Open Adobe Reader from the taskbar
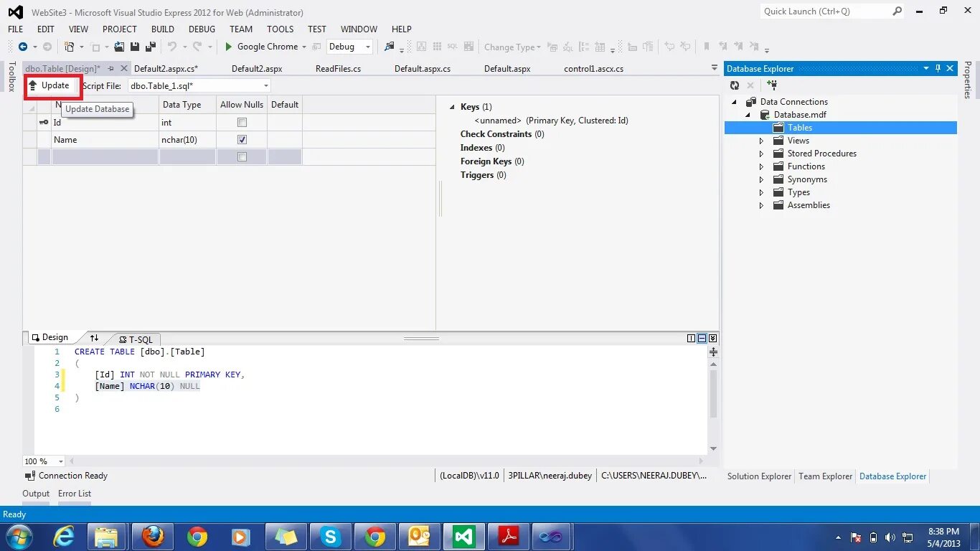The width and height of the screenshot is (980, 551). [x=508, y=536]
